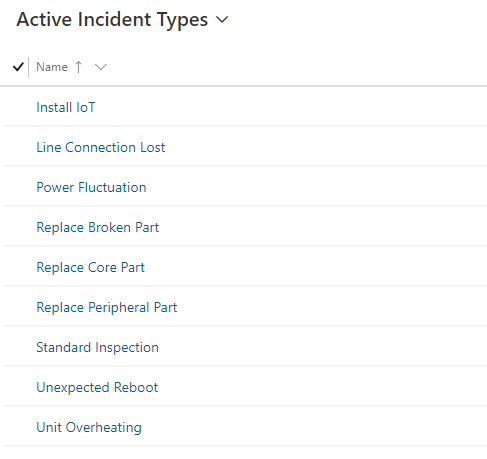487x459 pixels.
Task: Open the Replace Peripheral Part record
Action: (107, 307)
